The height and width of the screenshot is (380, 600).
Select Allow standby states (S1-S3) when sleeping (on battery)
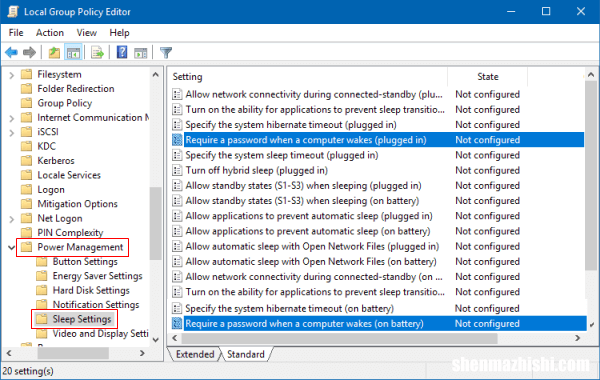click(302, 201)
